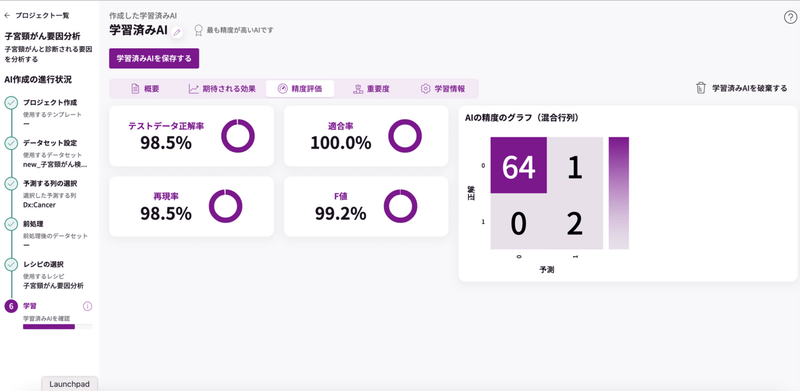Image resolution: width=800 pixels, height=391 pixels.
Task: Select the 重要度 tab
Action: pos(371,89)
